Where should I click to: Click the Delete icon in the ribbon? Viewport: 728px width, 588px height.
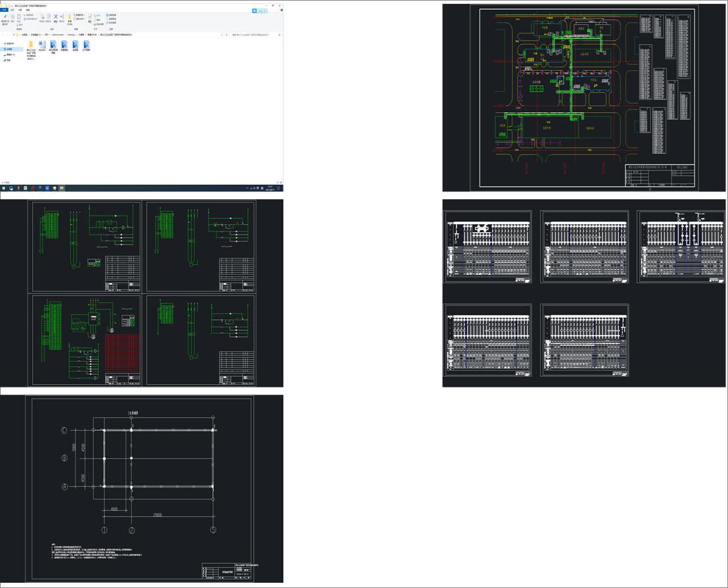(x=55, y=17)
